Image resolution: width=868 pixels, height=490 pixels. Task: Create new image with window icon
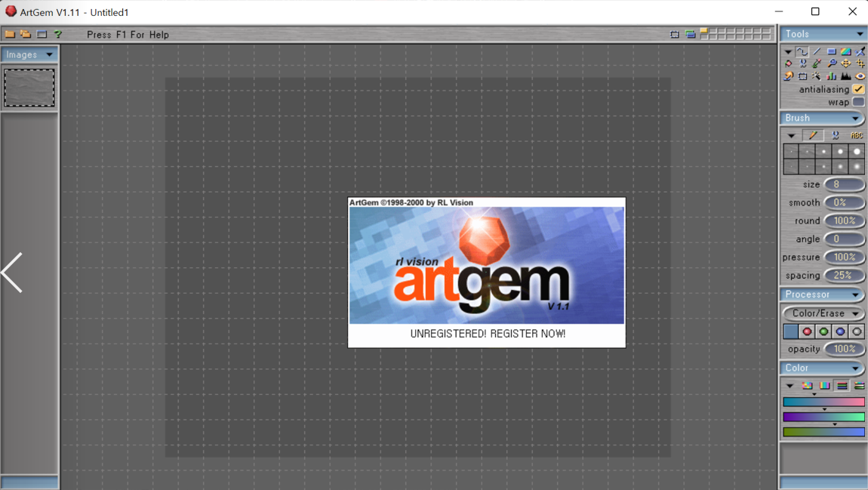tap(42, 34)
